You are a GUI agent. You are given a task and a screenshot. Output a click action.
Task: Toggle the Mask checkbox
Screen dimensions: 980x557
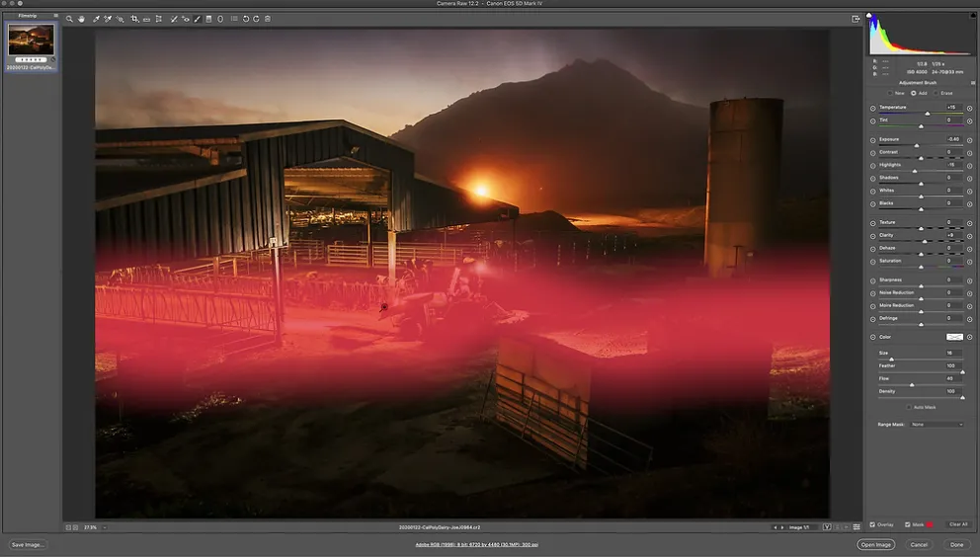(908, 525)
